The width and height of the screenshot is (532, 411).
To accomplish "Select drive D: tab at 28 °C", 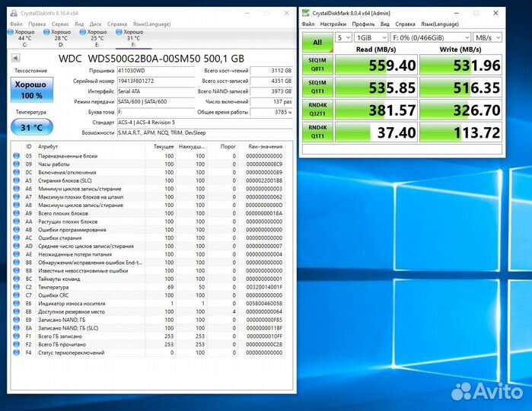I will click(61, 38).
